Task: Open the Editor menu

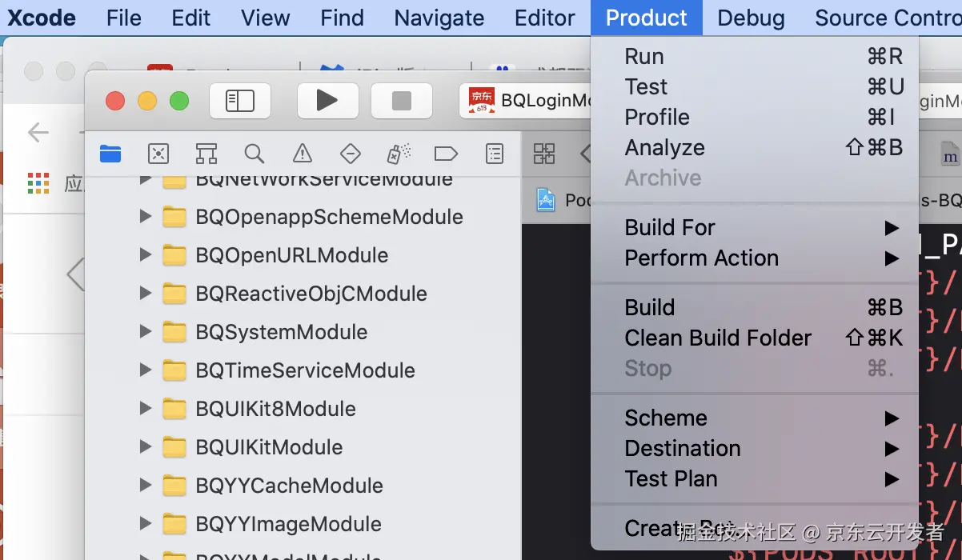Action: click(545, 18)
